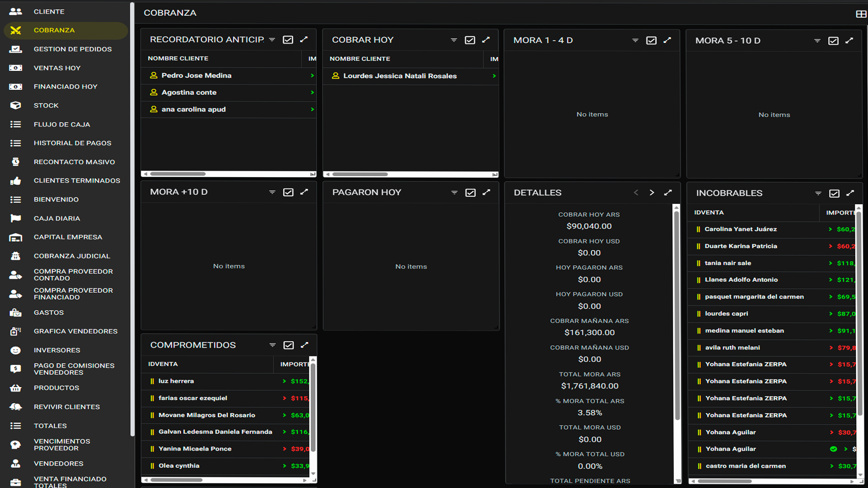Toggle the INCOBRABLES panel header checkbox
The image size is (868, 488).
834,193
